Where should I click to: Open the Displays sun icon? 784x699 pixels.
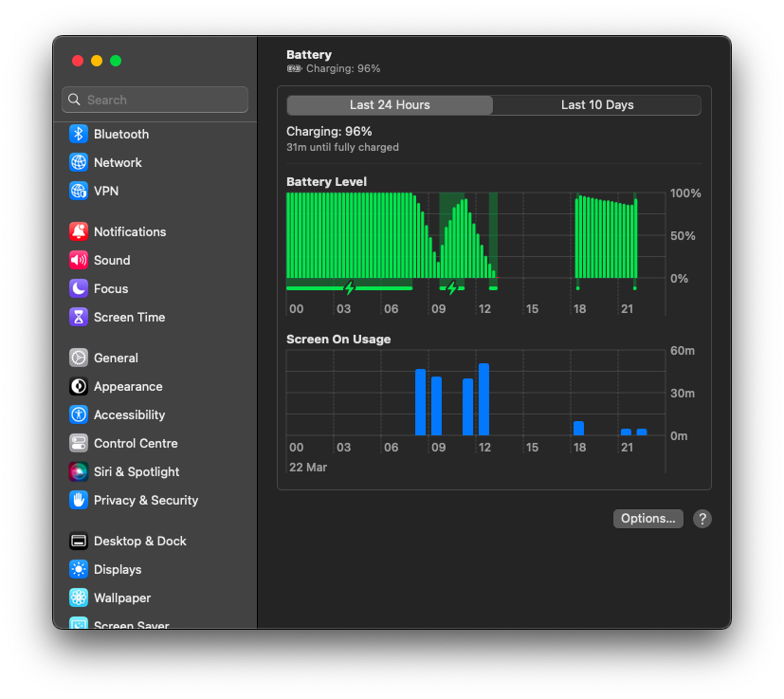[x=79, y=569]
